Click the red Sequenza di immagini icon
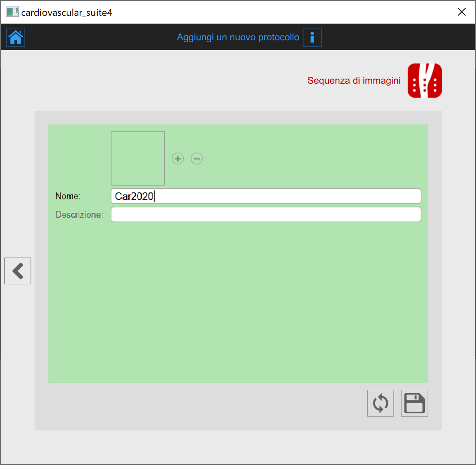This screenshot has width=476, height=465. (x=424, y=81)
